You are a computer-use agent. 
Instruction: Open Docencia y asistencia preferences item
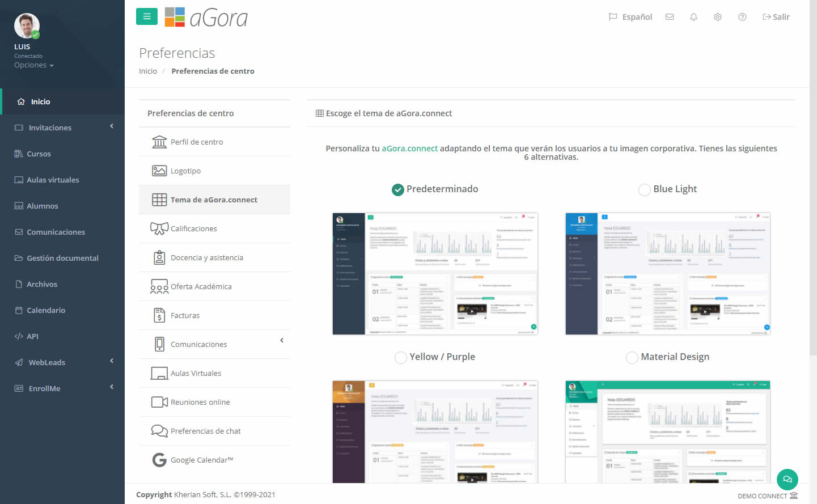click(x=214, y=257)
